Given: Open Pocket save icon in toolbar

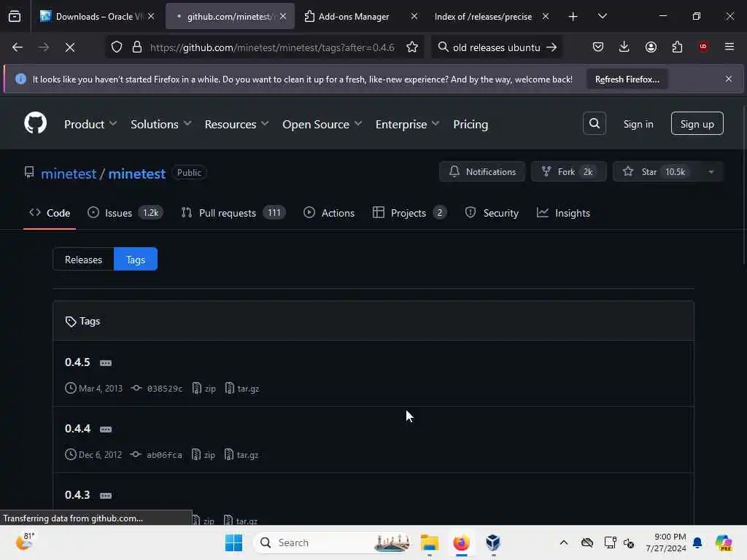Looking at the screenshot, I should coord(598,47).
